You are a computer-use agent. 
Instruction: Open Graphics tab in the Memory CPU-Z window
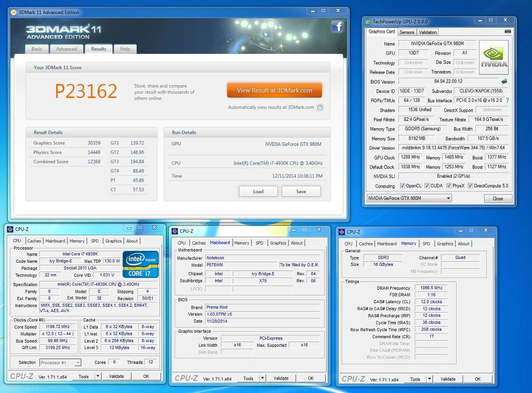coord(445,243)
